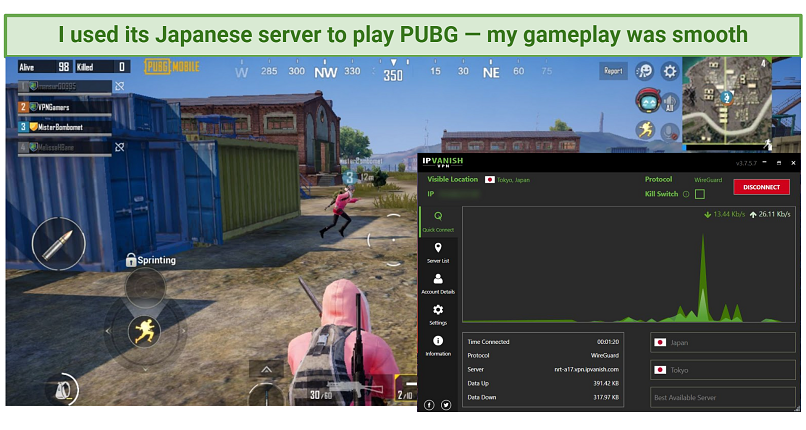The width and height of the screenshot is (806, 430).
Task: Open PUBG settings gear icon
Action: tap(669, 71)
